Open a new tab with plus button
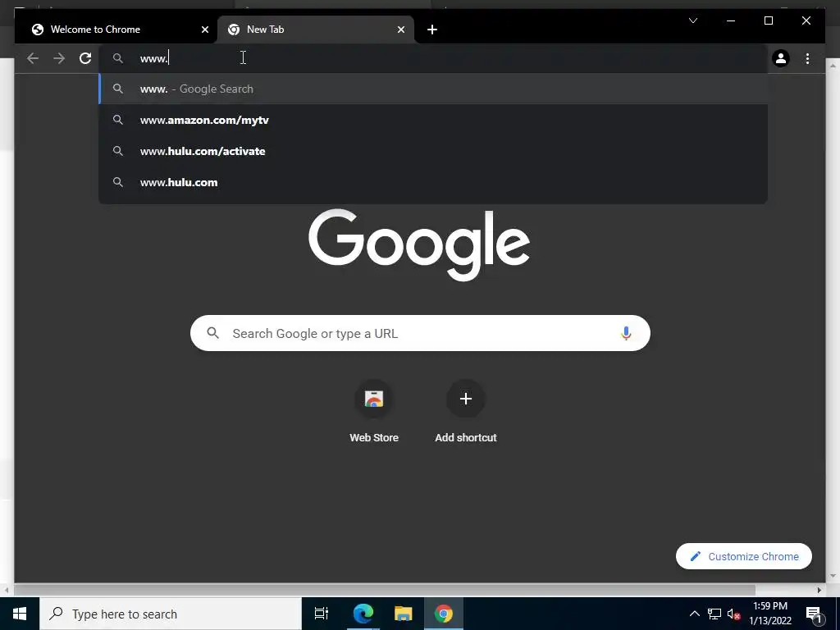 [432, 30]
